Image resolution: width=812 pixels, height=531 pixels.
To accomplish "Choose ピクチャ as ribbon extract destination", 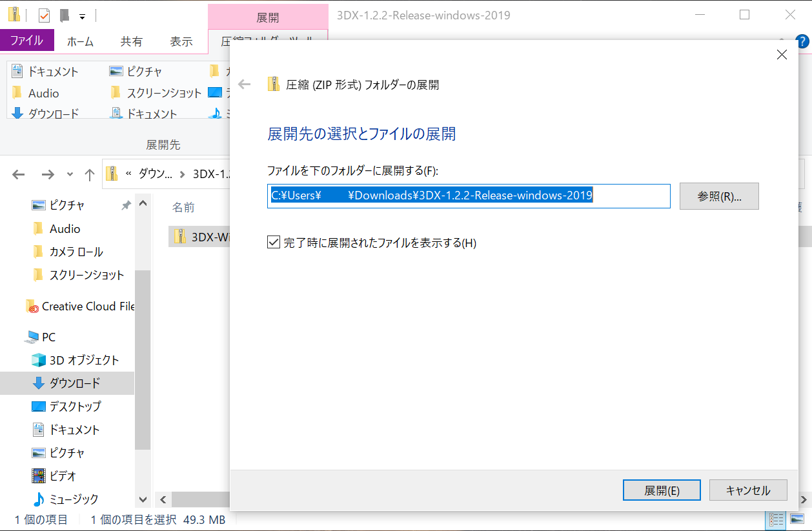I will [136, 72].
